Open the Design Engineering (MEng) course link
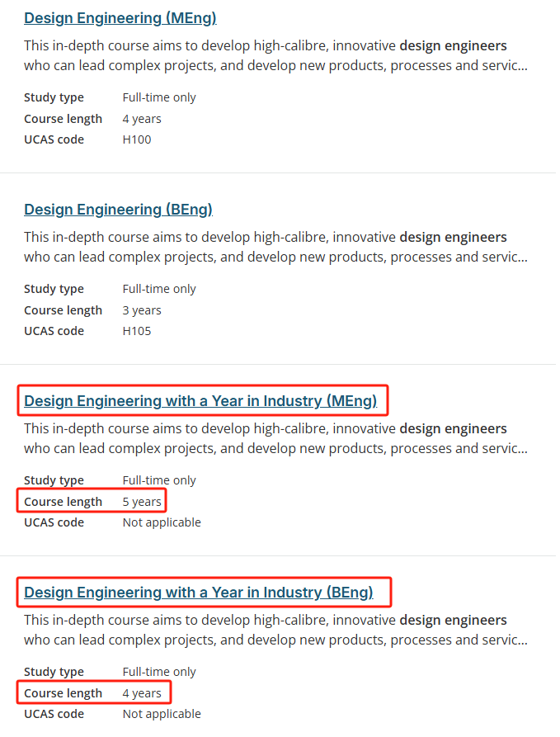 click(120, 17)
